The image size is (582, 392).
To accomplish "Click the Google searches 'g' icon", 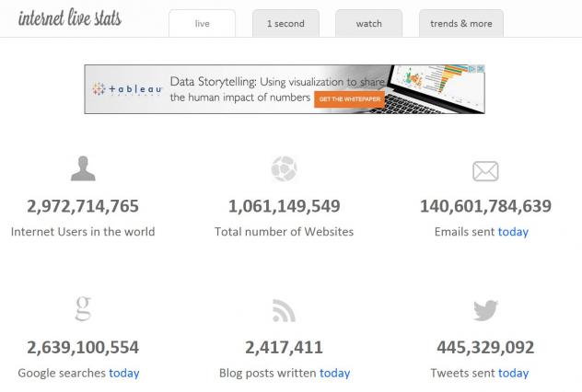I will tap(83, 308).
